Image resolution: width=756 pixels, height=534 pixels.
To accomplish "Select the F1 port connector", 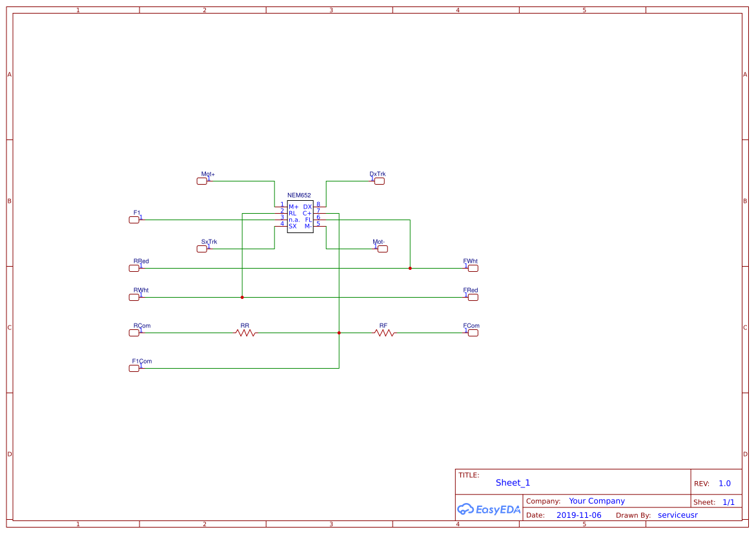I will pos(134,220).
